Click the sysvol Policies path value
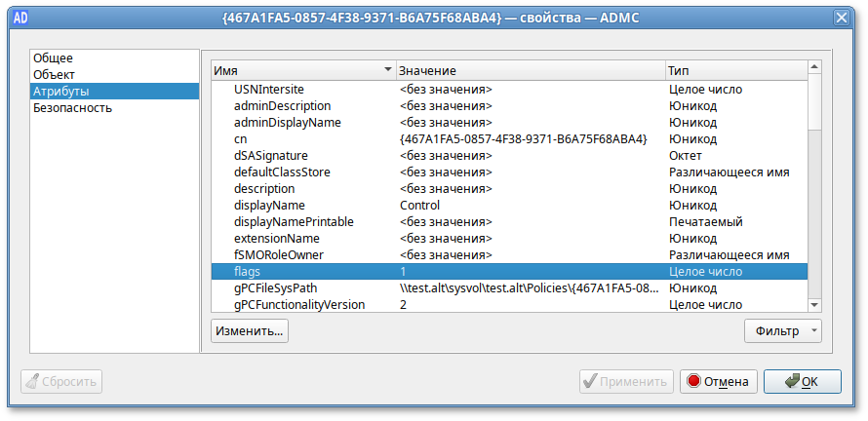 (530, 288)
